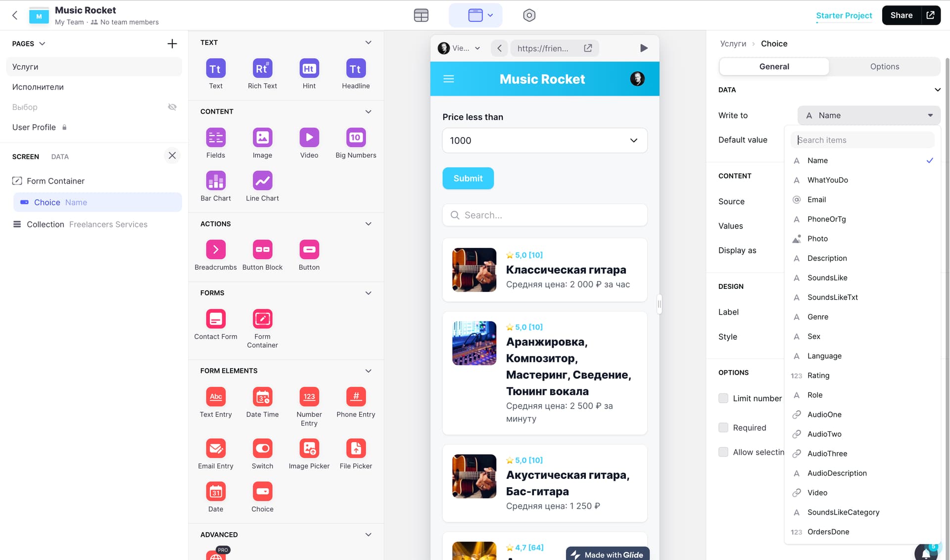Viewport: 950px width, 560px height.
Task: Click the Share button
Action: click(901, 15)
